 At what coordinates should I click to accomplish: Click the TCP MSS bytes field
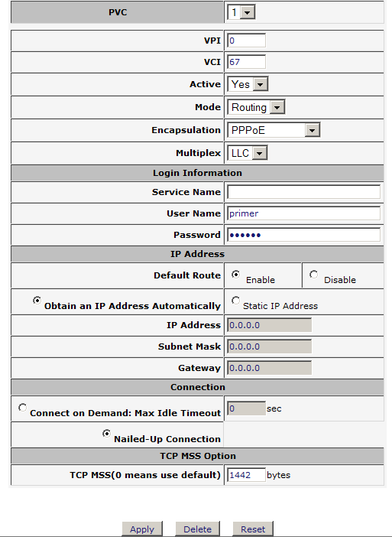(246, 475)
